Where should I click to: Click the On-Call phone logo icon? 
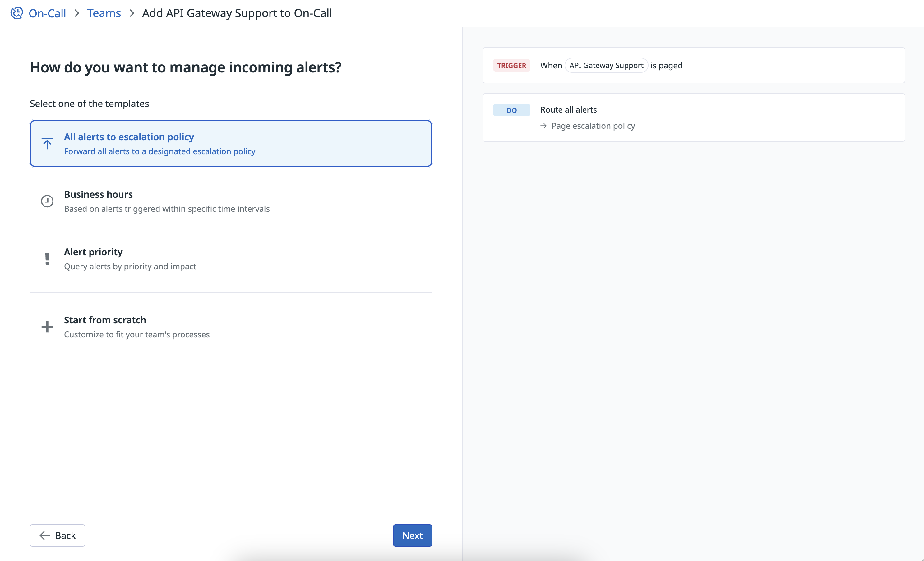16,13
